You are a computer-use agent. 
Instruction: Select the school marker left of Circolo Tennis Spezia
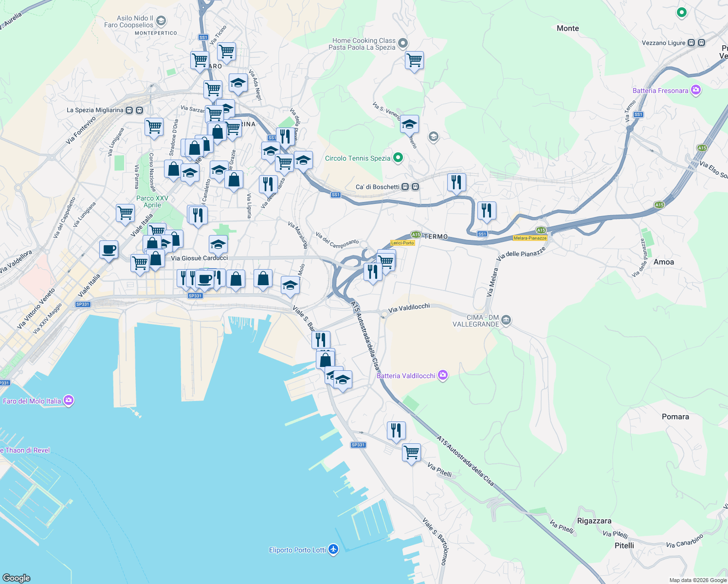[x=303, y=161]
